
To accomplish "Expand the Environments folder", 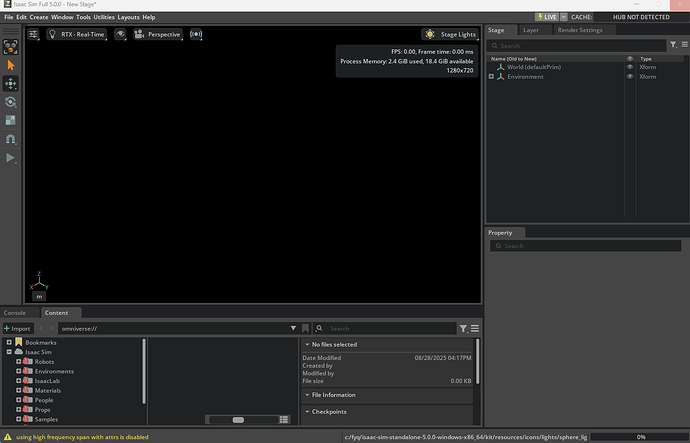I will (18, 371).
